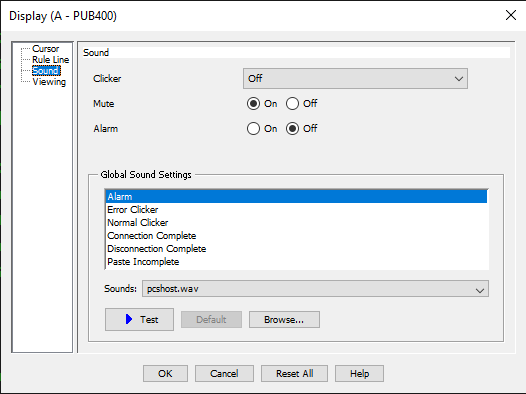Select Rule Line in the category tree
This screenshot has width=526, height=394.
click(x=51, y=60)
